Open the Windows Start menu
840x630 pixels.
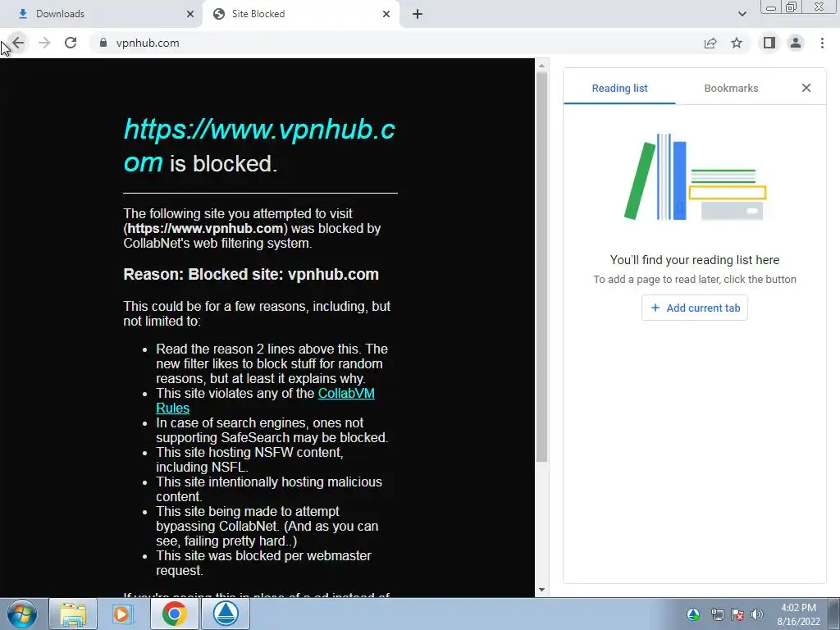pyautogui.click(x=22, y=614)
